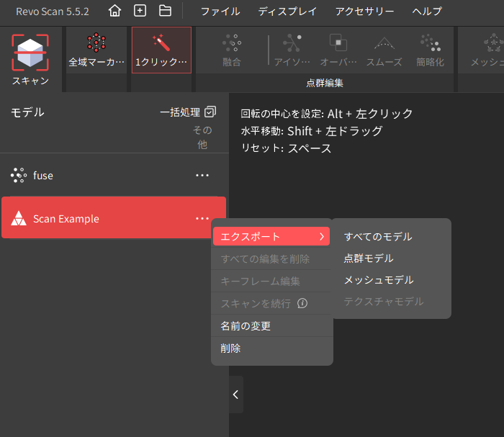
Task: Choose キーフレーム編集 in context menu
Action: click(x=271, y=281)
